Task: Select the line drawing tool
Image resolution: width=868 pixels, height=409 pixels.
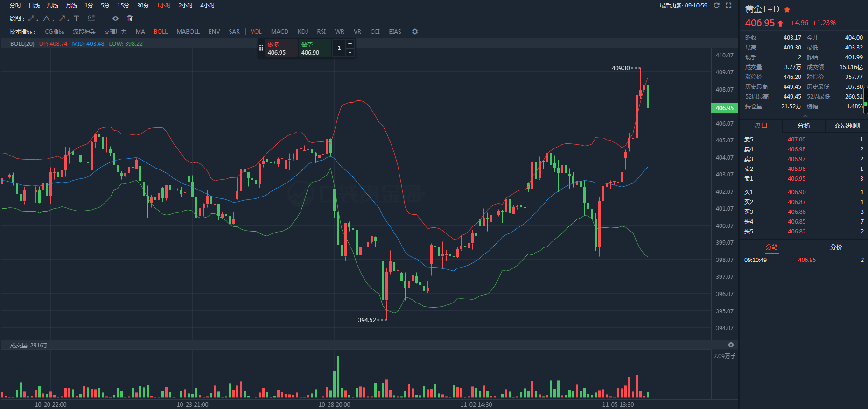Action: 32,19
